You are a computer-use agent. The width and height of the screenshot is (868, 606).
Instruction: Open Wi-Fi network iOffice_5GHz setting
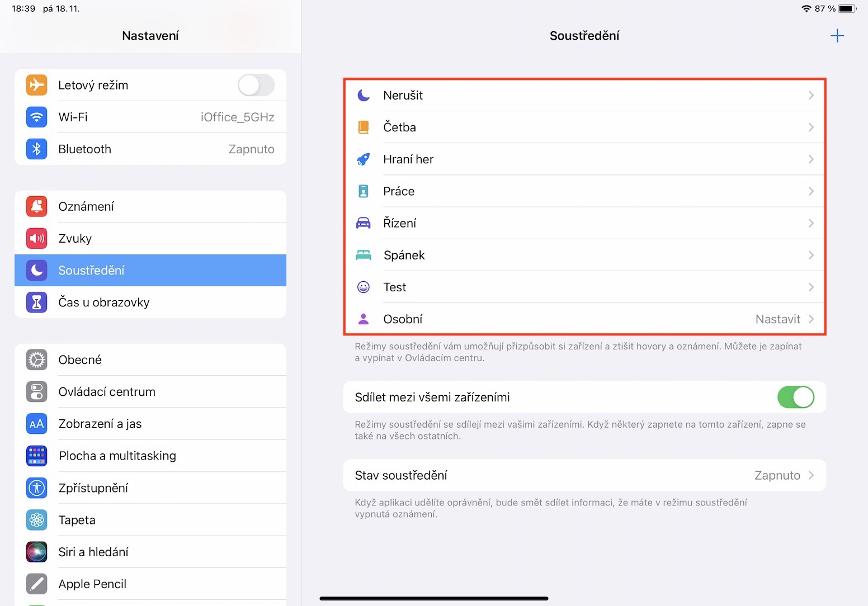(x=237, y=117)
